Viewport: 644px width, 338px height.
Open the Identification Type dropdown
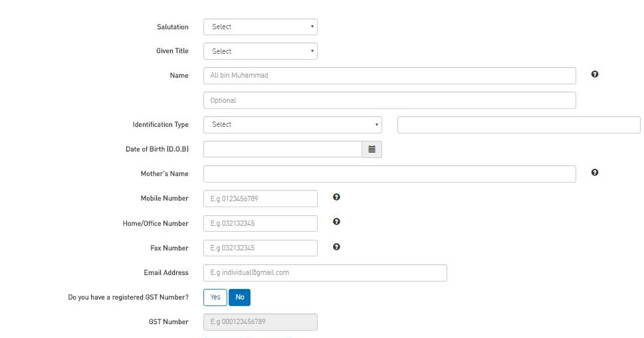[x=292, y=125]
